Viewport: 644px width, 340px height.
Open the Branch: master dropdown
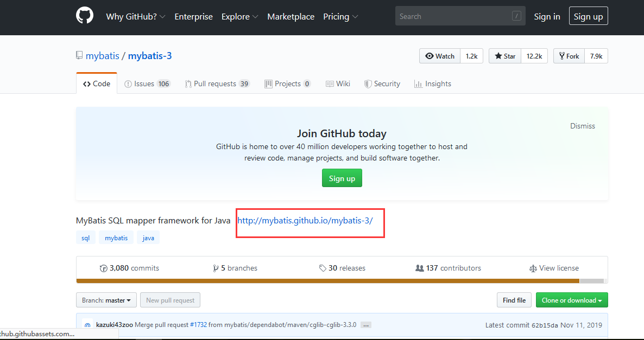(x=106, y=300)
